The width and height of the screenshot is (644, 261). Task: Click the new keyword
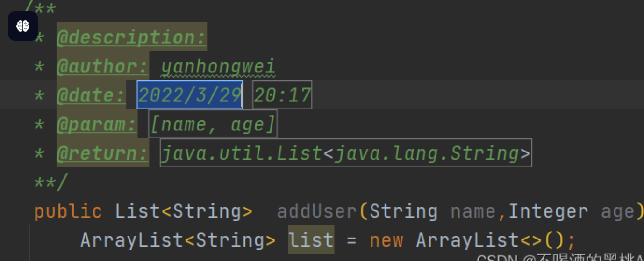386,240
